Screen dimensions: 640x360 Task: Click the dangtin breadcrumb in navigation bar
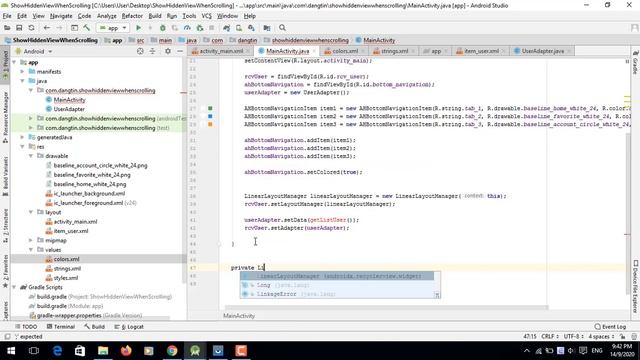click(243, 40)
